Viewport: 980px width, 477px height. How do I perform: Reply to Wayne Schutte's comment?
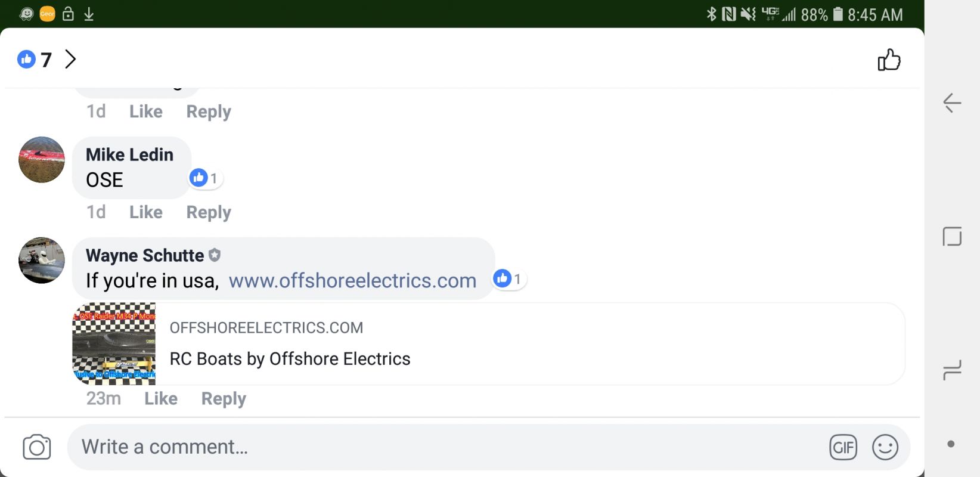224,398
